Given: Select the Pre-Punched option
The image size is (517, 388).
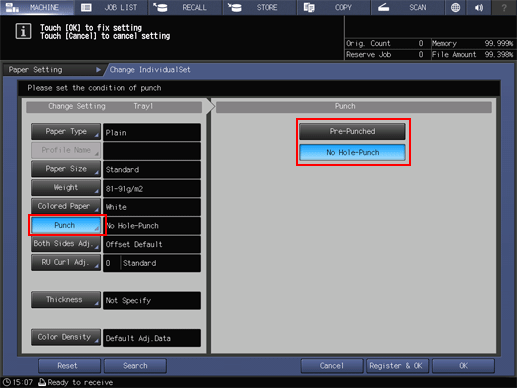Looking at the screenshot, I should click(352, 131).
